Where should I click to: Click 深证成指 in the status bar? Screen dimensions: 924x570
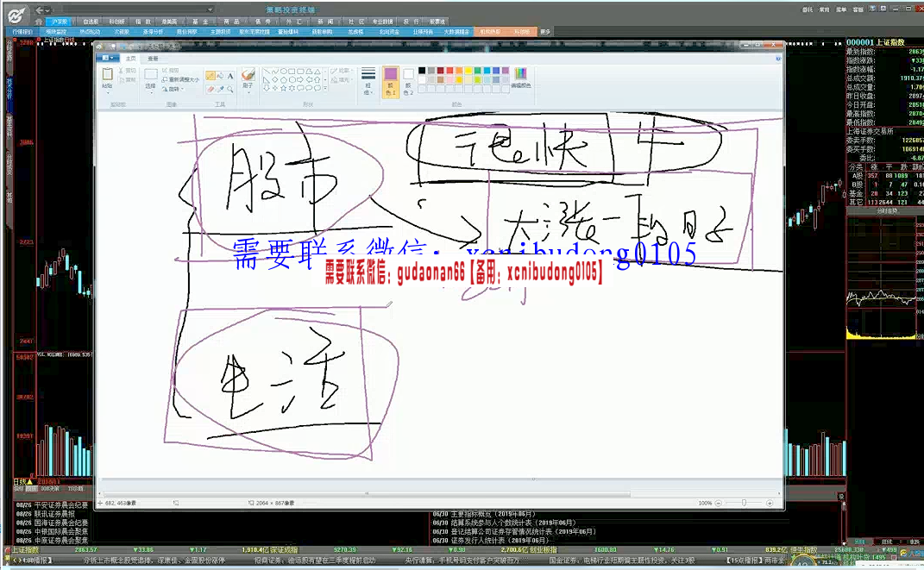coord(285,550)
